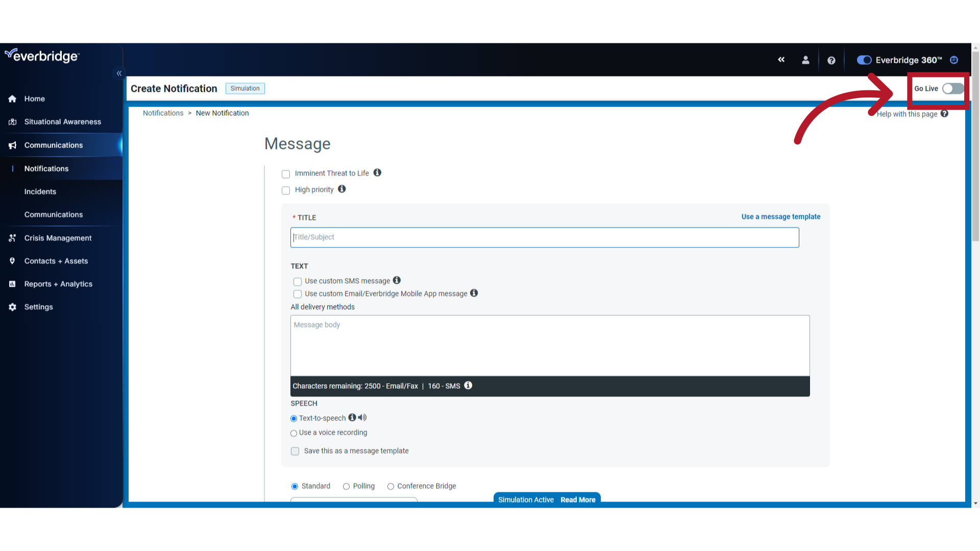The image size is (980, 551).
Task: Select the Conference Bridge option
Action: (390, 486)
